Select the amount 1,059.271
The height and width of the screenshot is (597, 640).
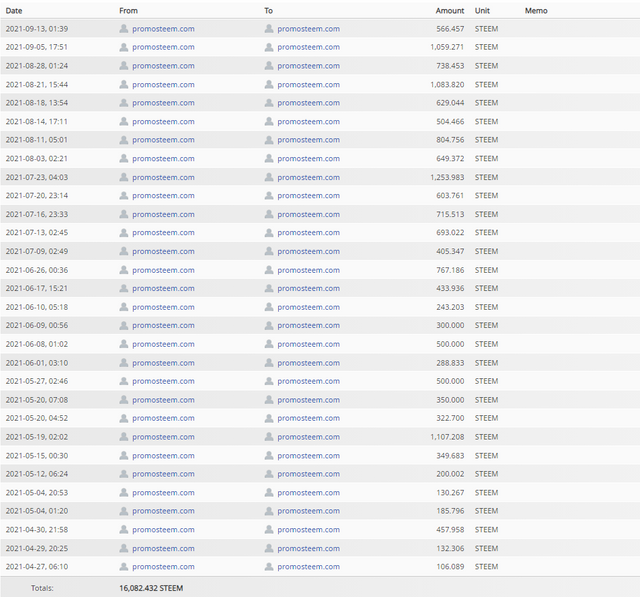(447, 47)
